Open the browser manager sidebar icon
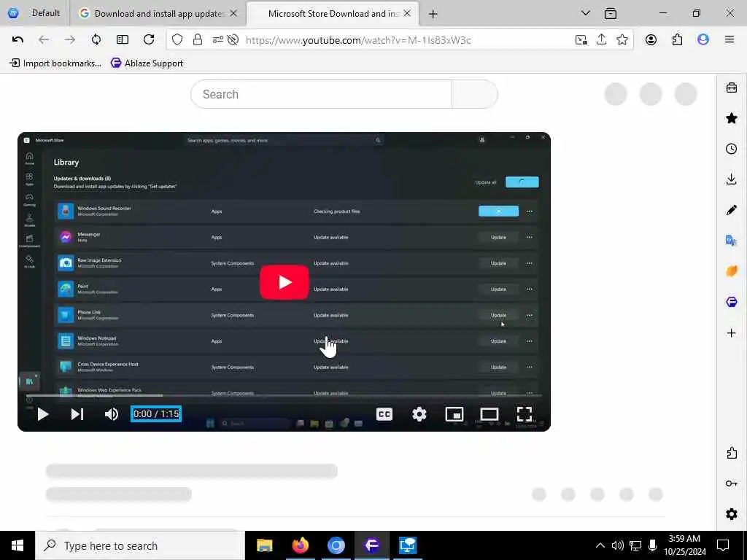The image size is (747, 560). point(732,87)
